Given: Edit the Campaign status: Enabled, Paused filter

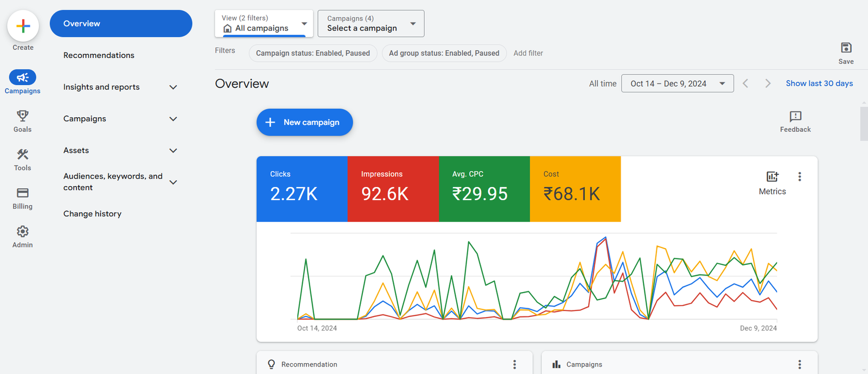Looking at the screenshot, I should pos(313,53).
